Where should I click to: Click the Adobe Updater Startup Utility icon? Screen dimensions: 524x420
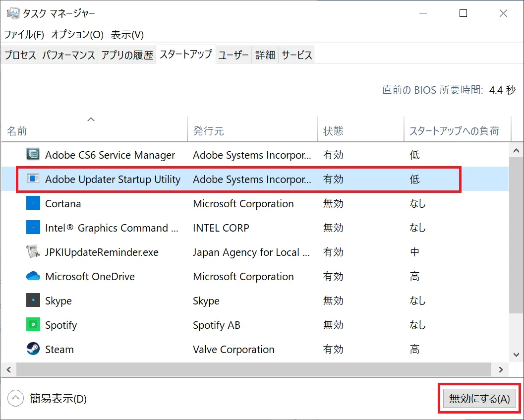coord(33,179)
